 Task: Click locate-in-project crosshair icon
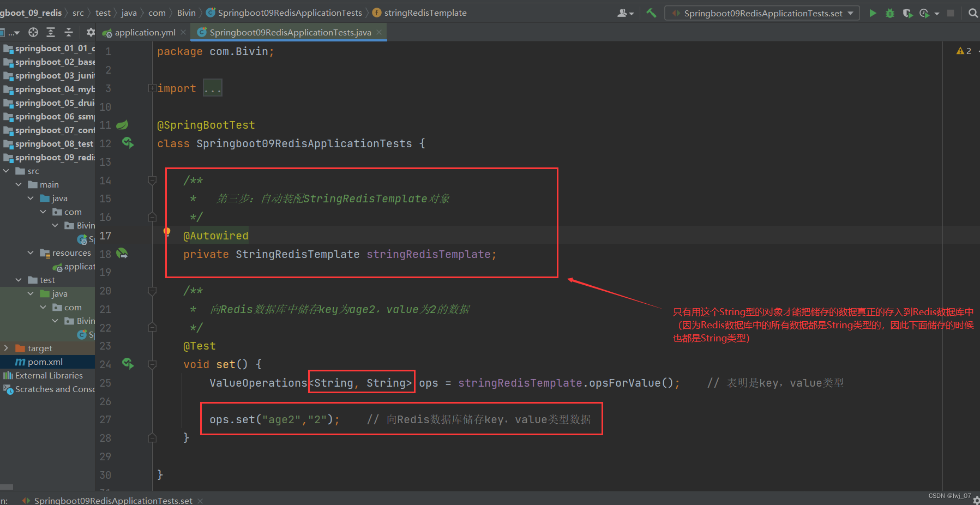coord(33,32)
